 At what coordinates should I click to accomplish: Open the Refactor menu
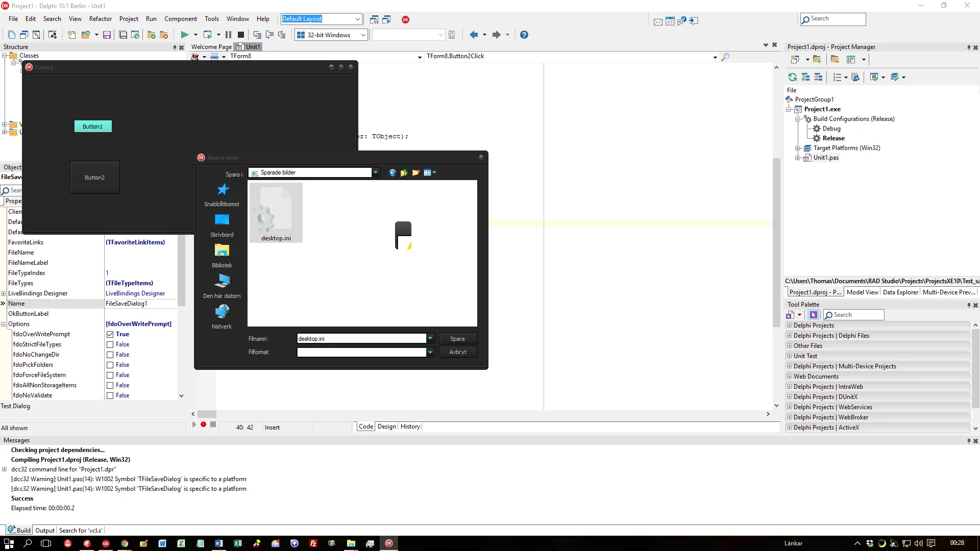pos(100,19)
